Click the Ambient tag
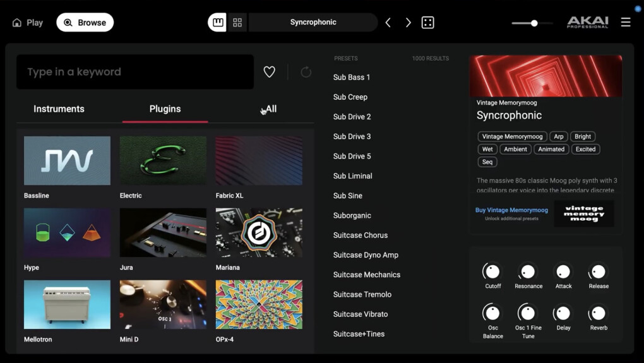 tap(515, 149)
